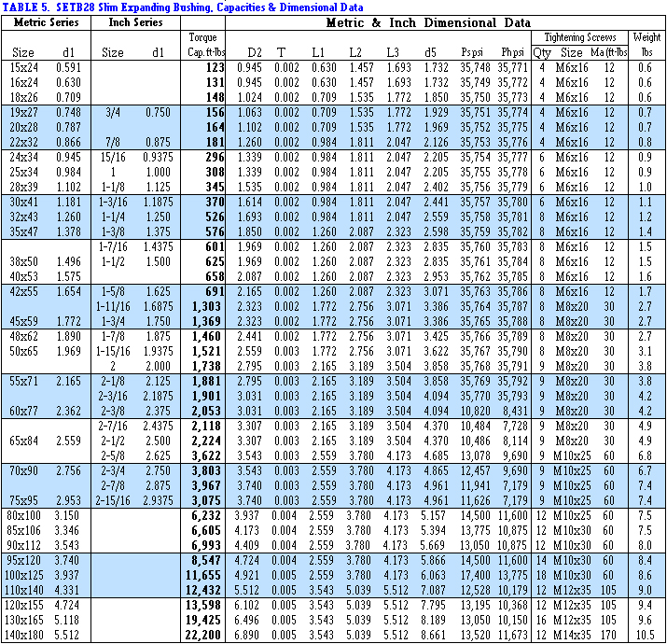Click the weight value '6.8'
667x644 pixels.
pos(645,455)
